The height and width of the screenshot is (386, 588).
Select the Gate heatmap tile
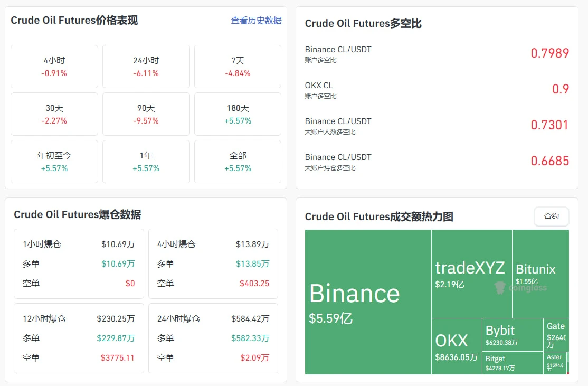point(556,335)
